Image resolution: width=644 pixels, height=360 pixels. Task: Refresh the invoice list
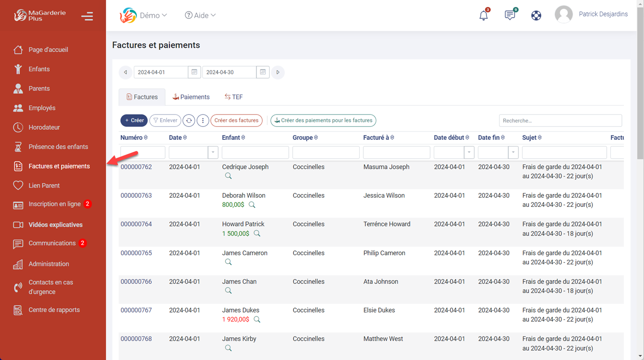point(189,120)
